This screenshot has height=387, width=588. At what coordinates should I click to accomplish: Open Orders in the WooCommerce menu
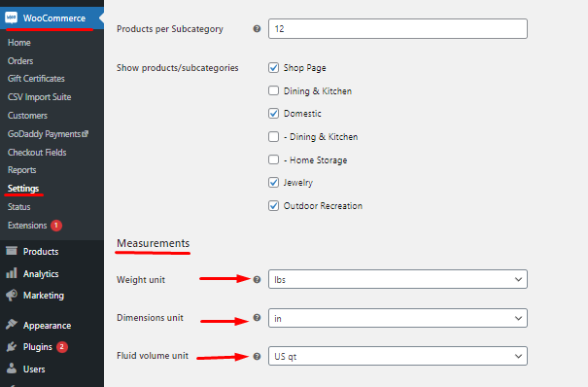[x=20, y=60]
